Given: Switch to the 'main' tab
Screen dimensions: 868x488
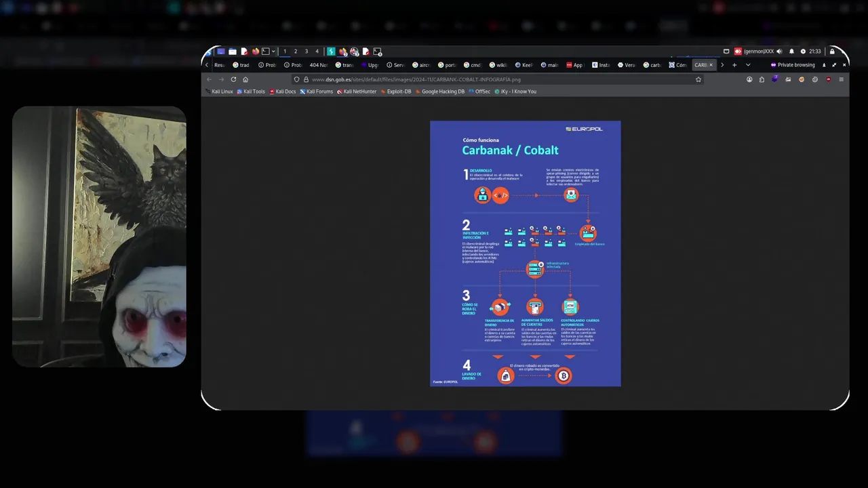Looking at the screenshot, I should point(551,65).
